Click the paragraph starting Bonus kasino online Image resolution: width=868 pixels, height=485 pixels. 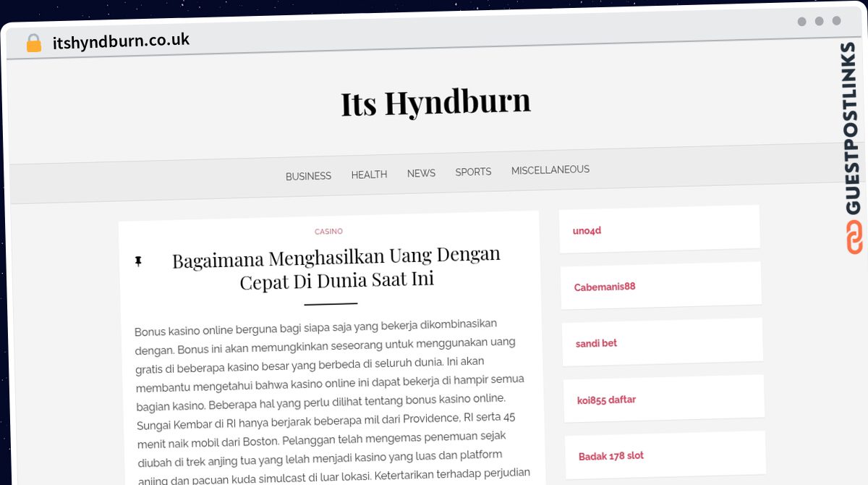click(331, 402)
